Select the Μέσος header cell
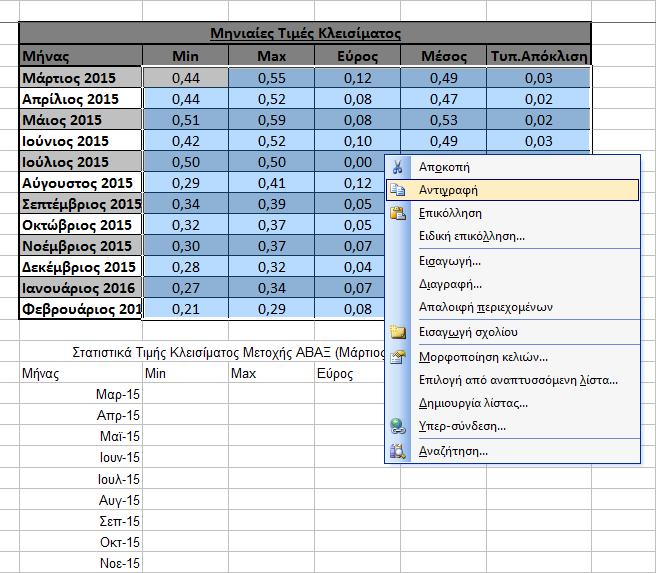The image size is (656, 573). tap(443, 56)
